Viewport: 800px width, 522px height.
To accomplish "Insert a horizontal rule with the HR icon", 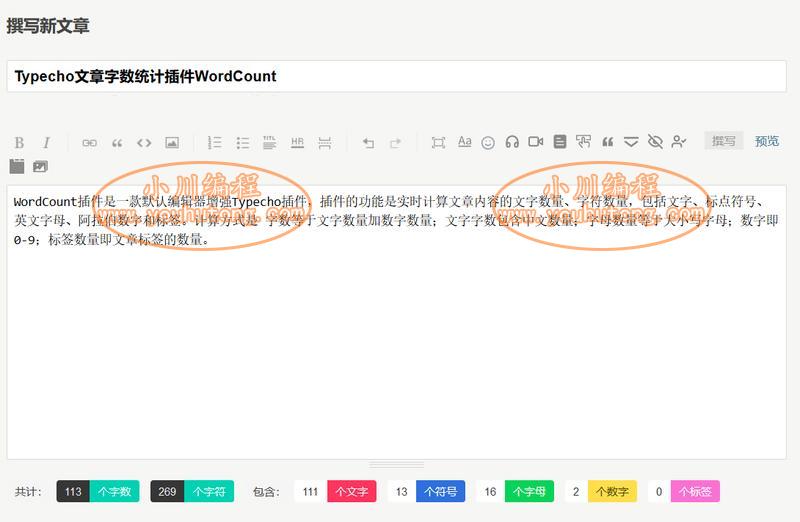I will point(297,142).
